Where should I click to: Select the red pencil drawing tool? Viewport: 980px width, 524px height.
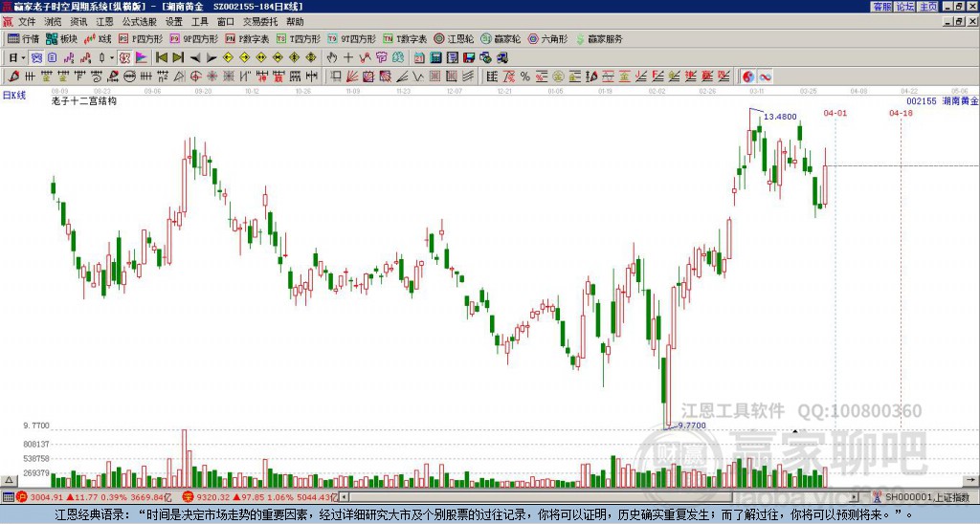(13, 76)
